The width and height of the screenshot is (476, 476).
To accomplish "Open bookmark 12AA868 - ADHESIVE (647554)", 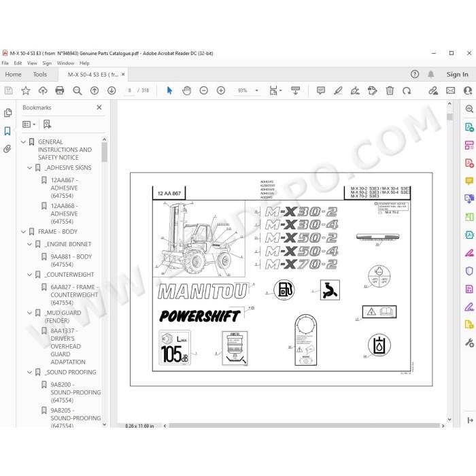I will (64, 214).
